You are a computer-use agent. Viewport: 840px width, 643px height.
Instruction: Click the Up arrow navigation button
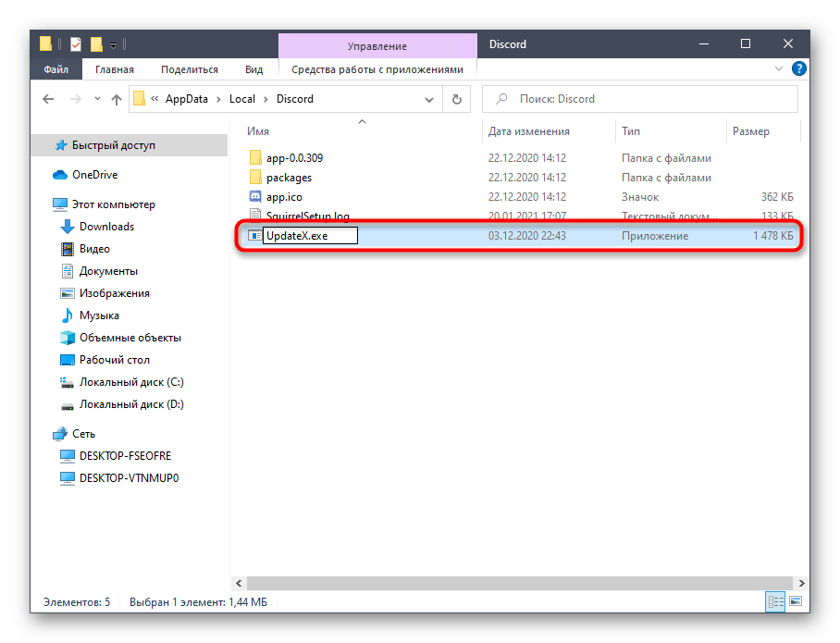pos(117,99)
